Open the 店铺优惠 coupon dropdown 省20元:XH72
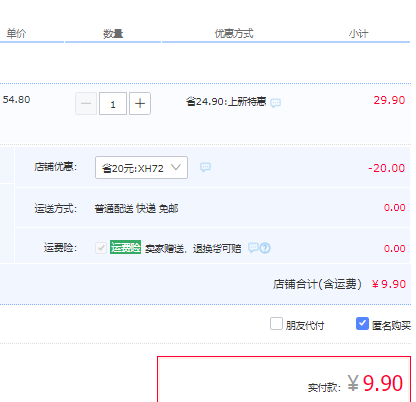Image resolution: width=416 pixels, height=402 pixels. (141, 168)
